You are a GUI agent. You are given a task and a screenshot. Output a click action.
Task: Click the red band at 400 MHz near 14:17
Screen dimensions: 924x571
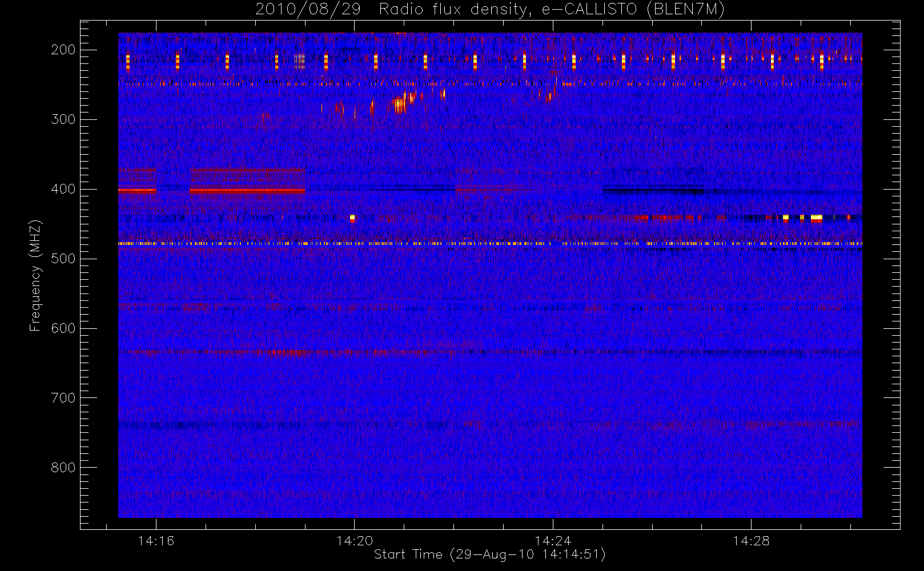click(x=247, y=190)
